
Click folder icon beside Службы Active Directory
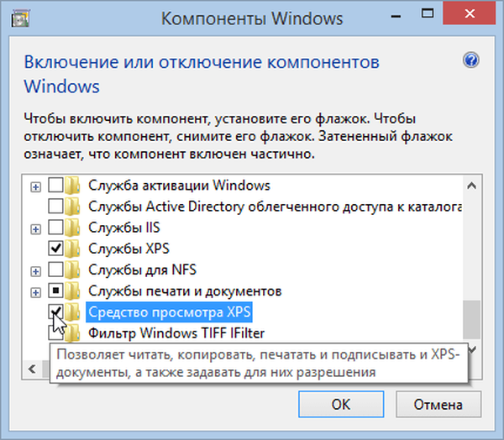tap(73, 206)
